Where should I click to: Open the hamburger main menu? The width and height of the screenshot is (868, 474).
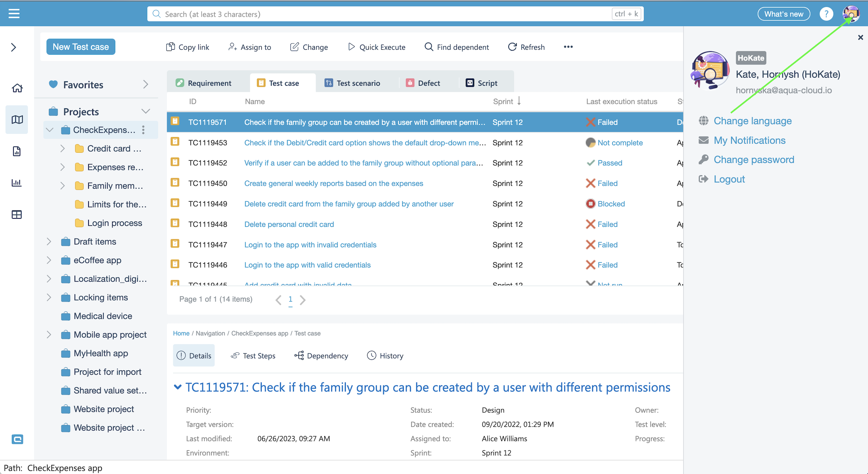click(x=14, y=14)
